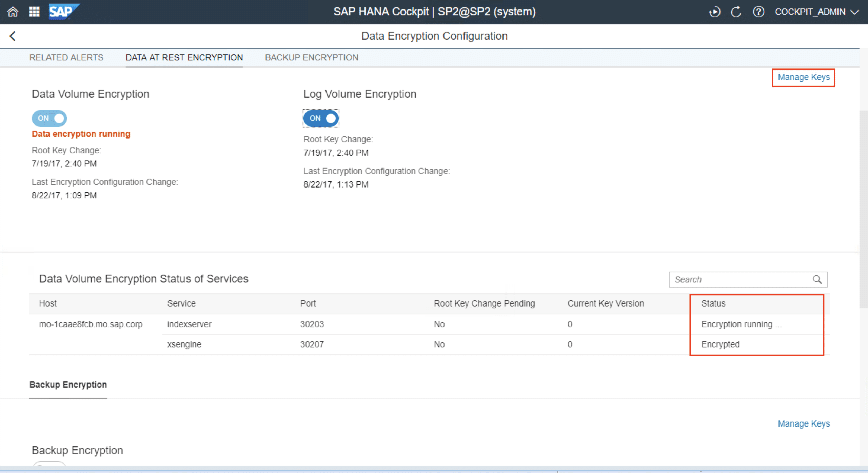Expand the COCKPIT_ADMIN user menu

[x=816, y=12]
